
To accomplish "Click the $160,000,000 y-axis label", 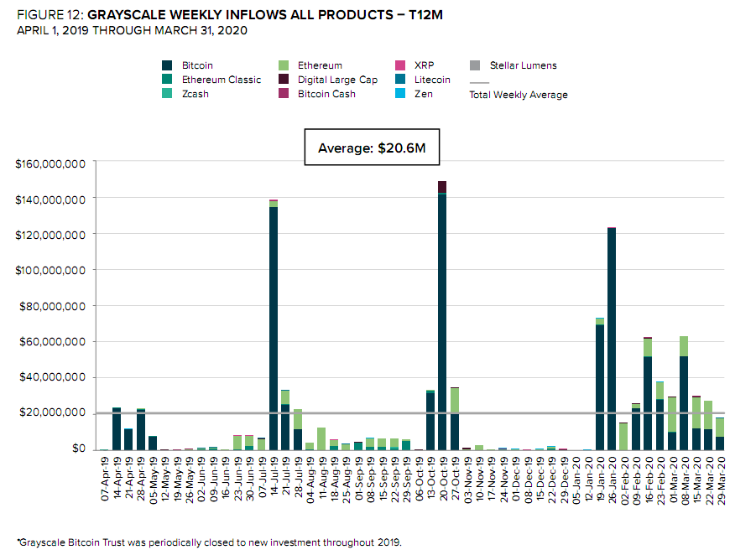I will click(x=50, y=163).
